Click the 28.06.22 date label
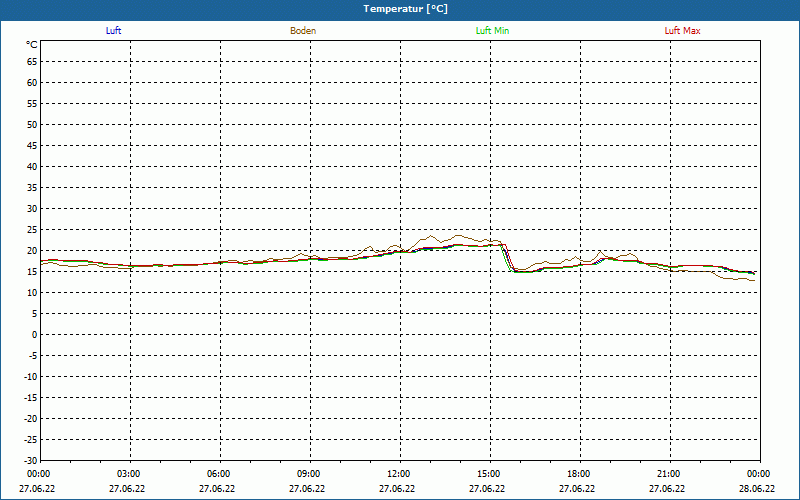 click(757, 488)
